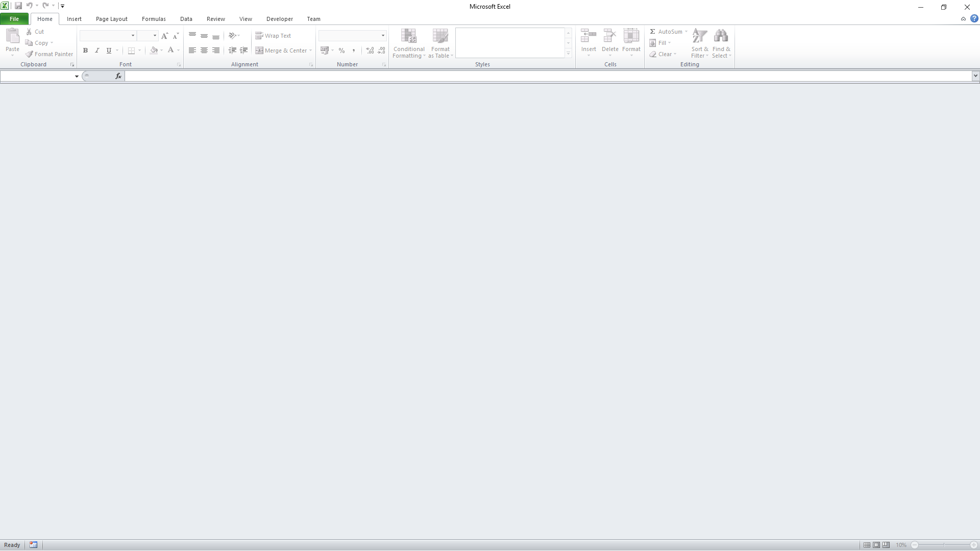Click the Cut scissors icon
Image resolution: width=980 pixels, height=551 pixels.
click(x=29, y=32)
